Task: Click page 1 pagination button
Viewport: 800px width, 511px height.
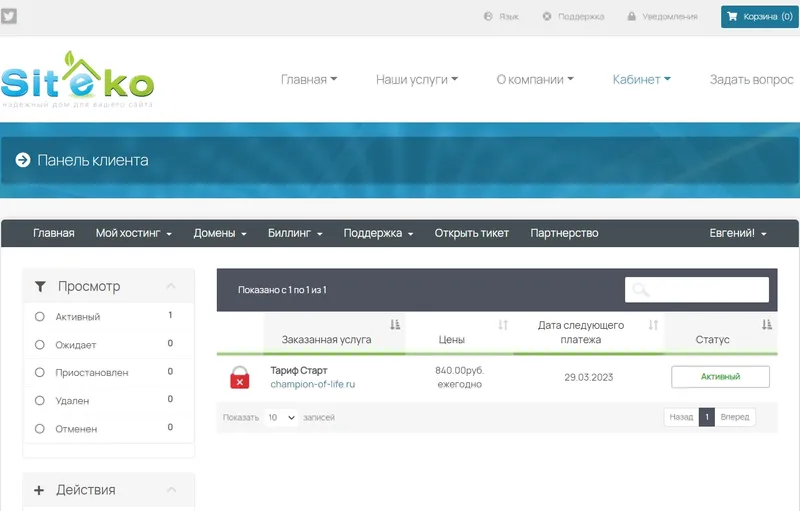Action: click(707, 417)
